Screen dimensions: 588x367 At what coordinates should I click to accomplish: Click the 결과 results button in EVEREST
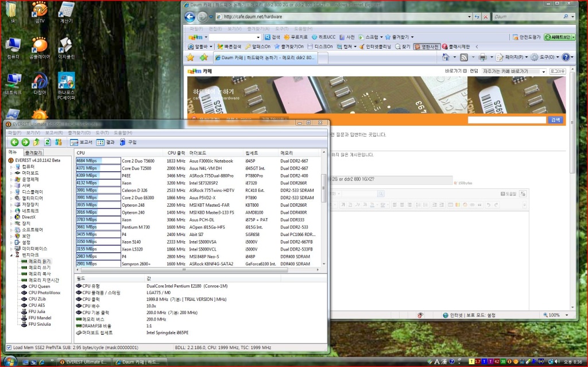(106, 142)
